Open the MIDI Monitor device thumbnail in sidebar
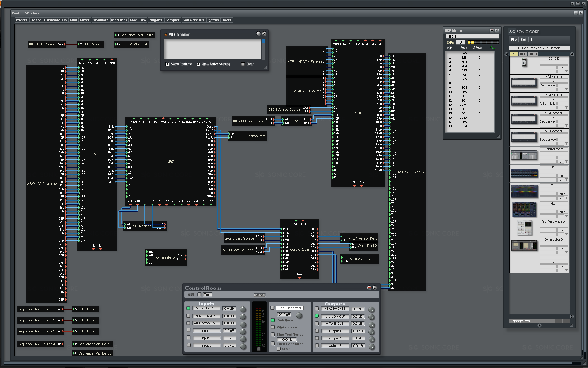The height and width of the screenshot is (368, 588). [x=524, y=83]
